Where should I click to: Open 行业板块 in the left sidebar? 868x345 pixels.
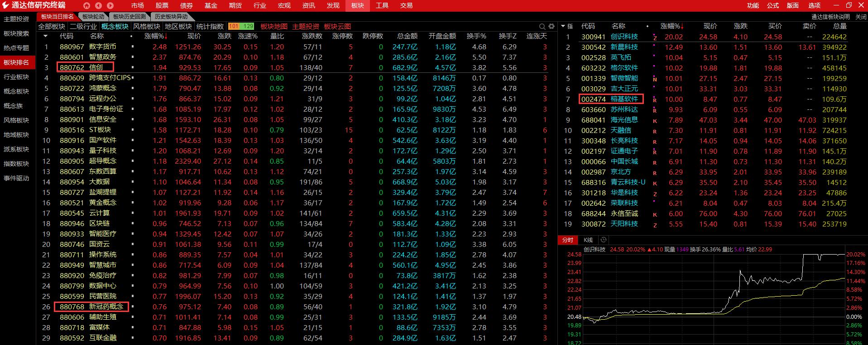(x=16, y=77)
